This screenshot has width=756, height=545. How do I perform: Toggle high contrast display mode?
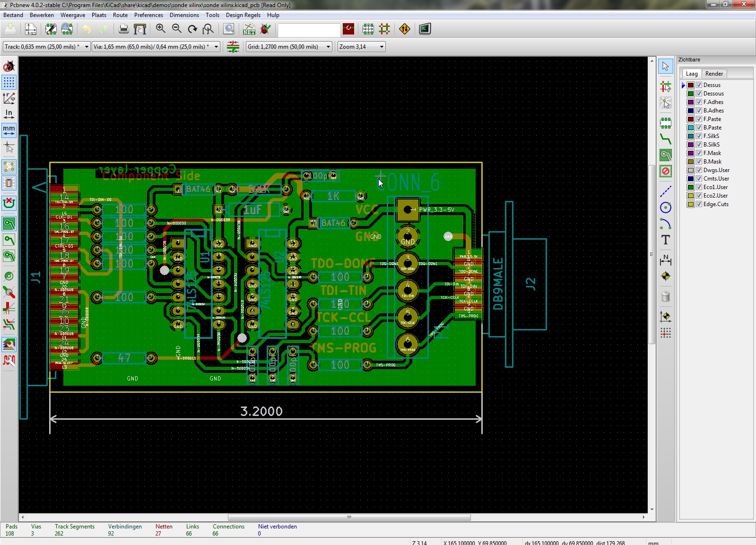point(9,345)
